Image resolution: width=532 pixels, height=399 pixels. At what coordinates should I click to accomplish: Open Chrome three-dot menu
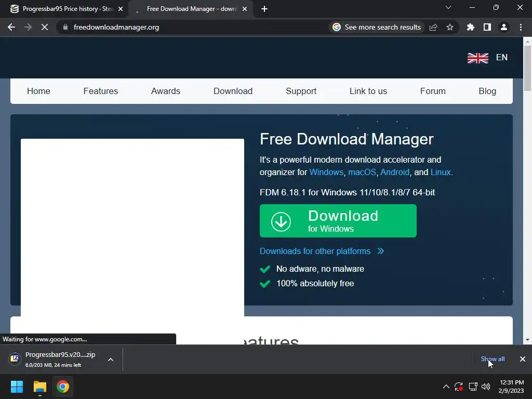521,27
